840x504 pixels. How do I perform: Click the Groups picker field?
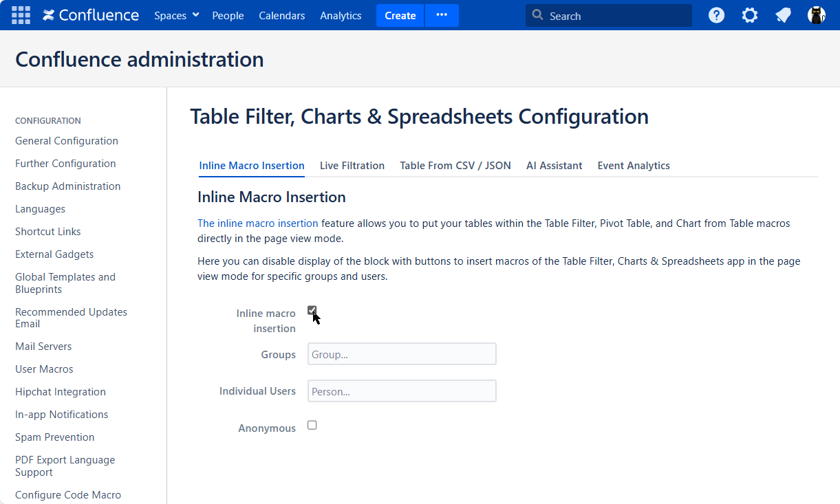tap(402, 354)
